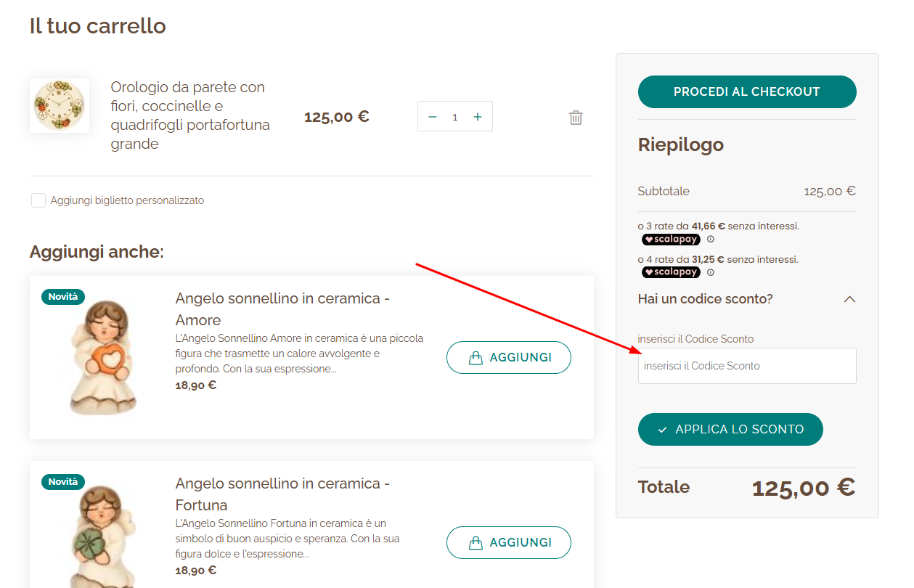914x588 pixels.
Task: Add Angelo sonnellino Fortuna to cart
Action: 508,542
